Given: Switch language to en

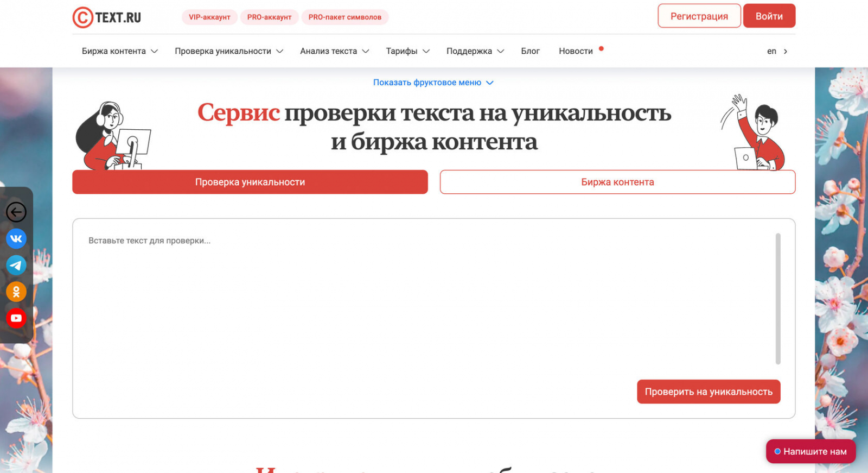Looking at the screenshot, I should pos(771,51).
